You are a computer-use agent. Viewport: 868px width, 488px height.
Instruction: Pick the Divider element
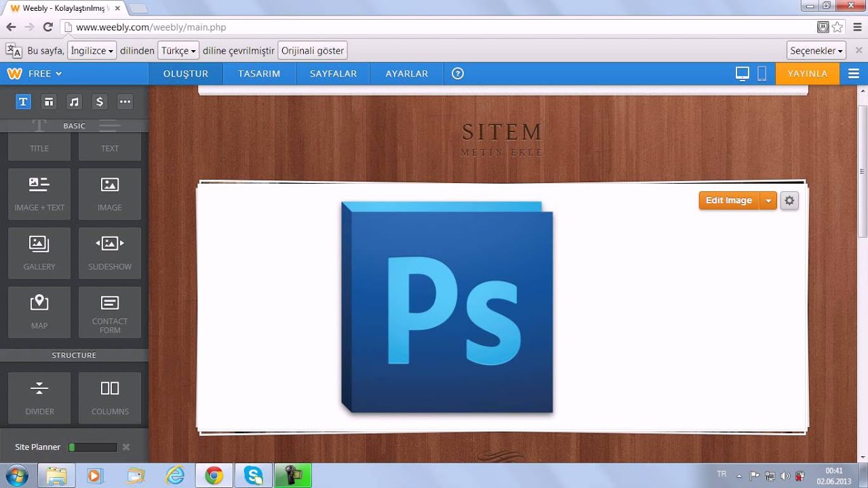point(39,397)
